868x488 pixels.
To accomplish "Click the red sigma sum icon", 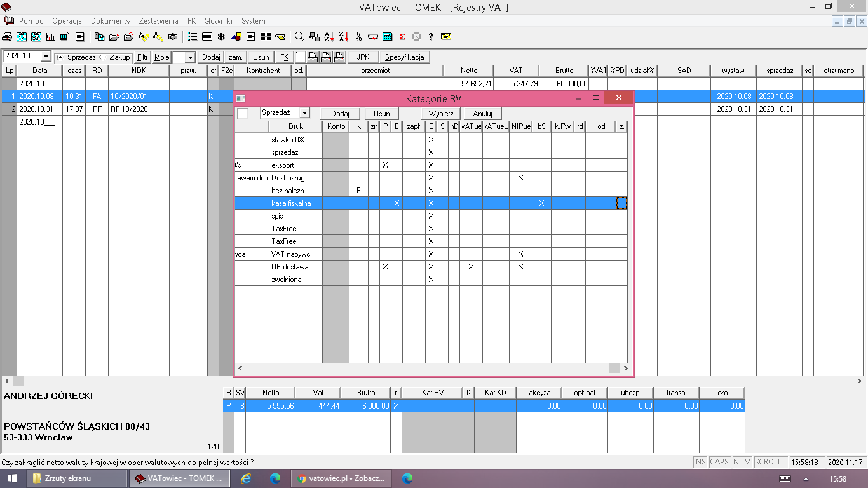I will click(402, 37).
